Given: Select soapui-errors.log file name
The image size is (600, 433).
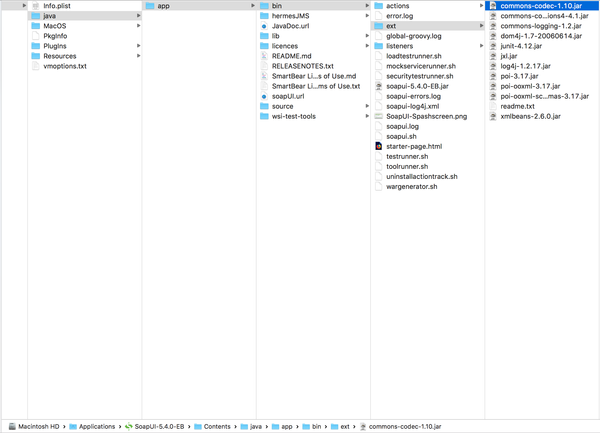Looking at the screenshot, I should [x=413, y=96].
